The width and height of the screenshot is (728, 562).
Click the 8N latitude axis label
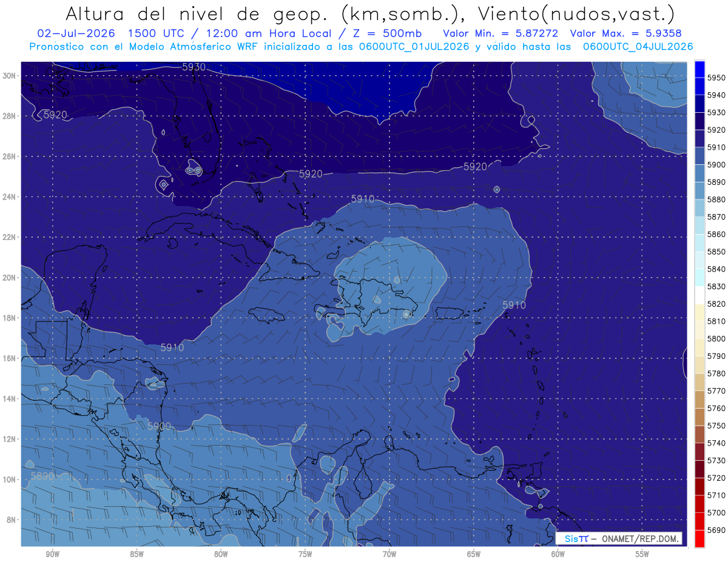(x=12, y=520)
